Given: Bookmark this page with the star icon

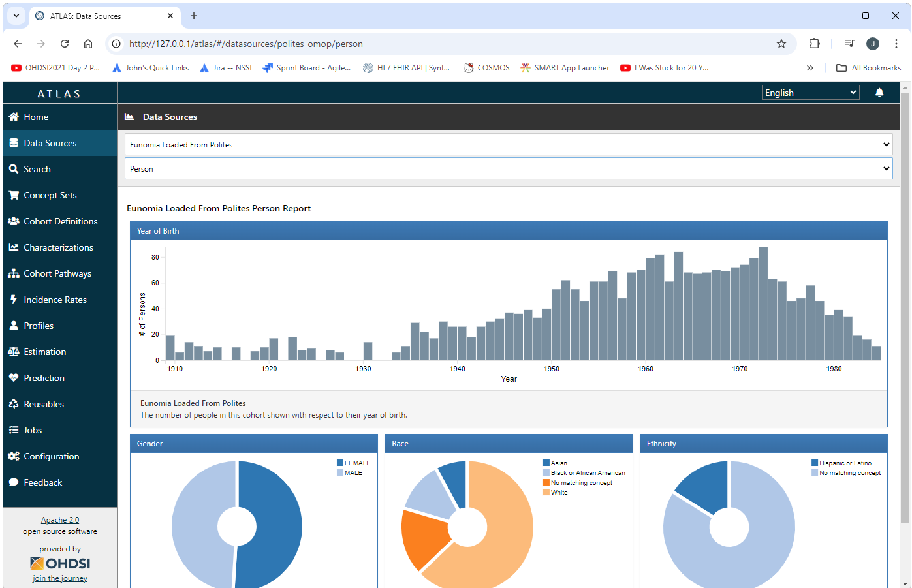Looking at the screenshot, I should pyautogui.click(x=781, y=44).
